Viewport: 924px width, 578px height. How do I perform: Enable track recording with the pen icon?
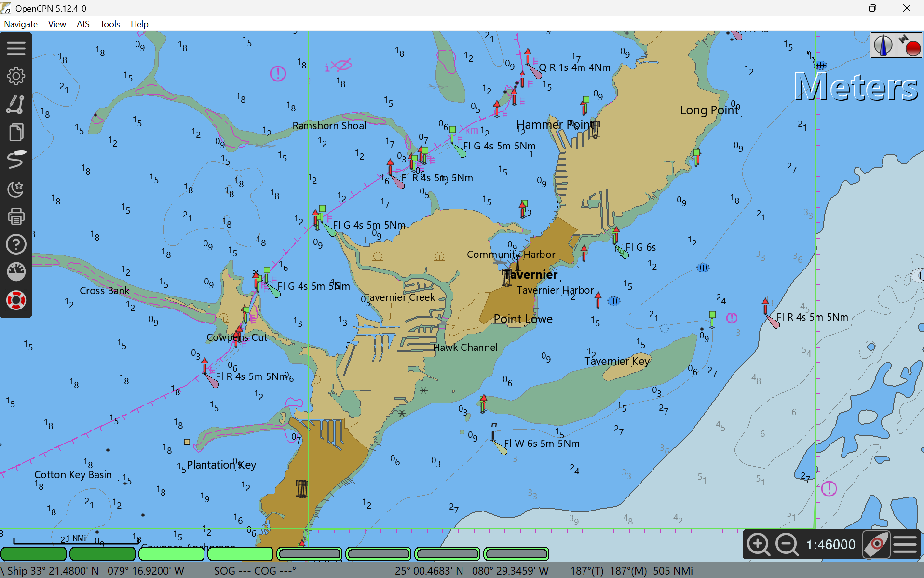[16, 160]
